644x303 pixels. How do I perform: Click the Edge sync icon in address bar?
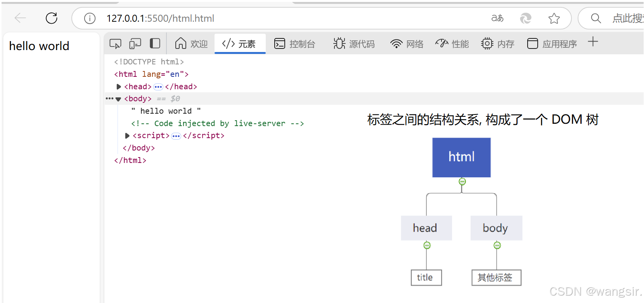point(526,18)
